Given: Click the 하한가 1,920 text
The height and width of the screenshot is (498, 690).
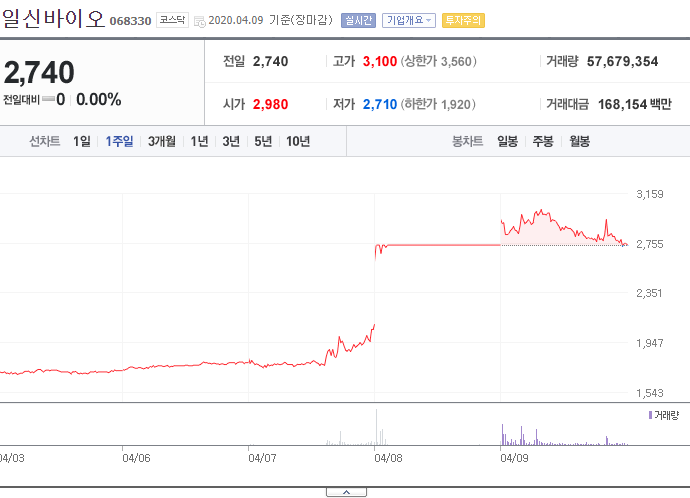Looking at the screenshot, I should coord(438,104).
